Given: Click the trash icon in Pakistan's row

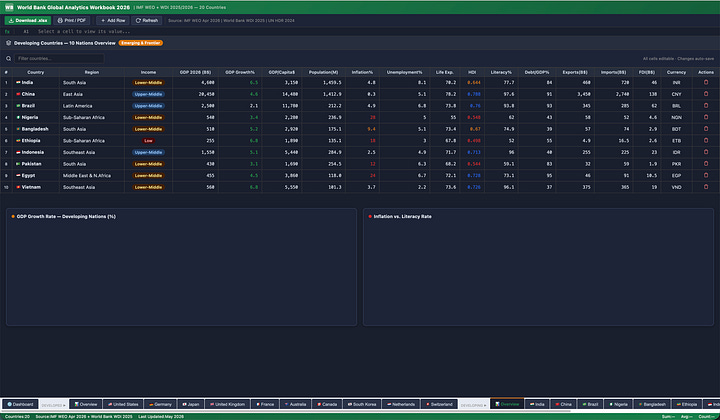Looking at the screenshot, I should coord(706,164).
